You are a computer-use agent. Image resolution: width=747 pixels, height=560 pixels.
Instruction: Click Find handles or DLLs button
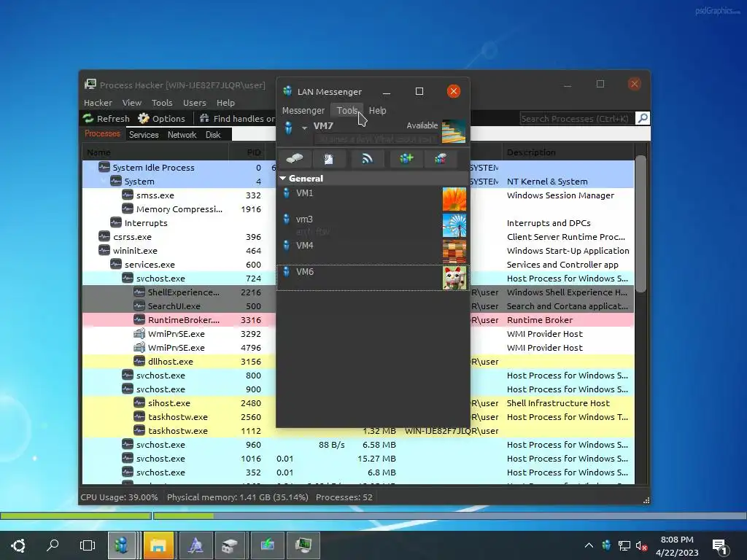(237, 119)
